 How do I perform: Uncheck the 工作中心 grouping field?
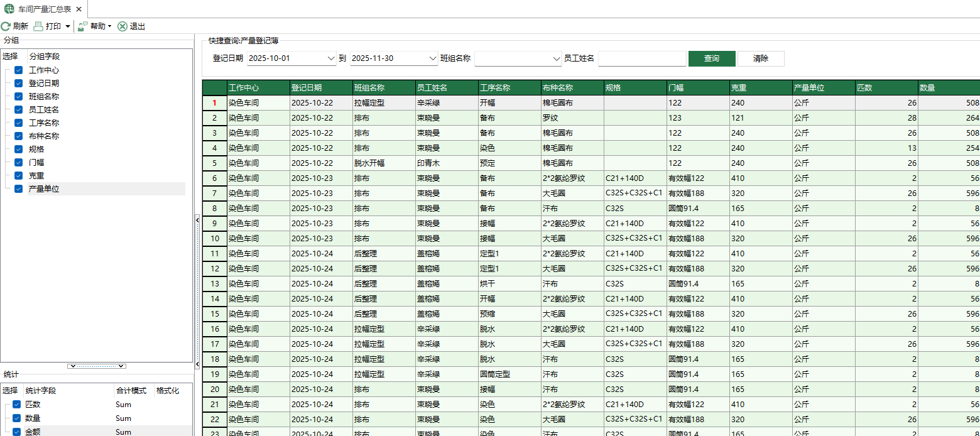coord(18,70)
